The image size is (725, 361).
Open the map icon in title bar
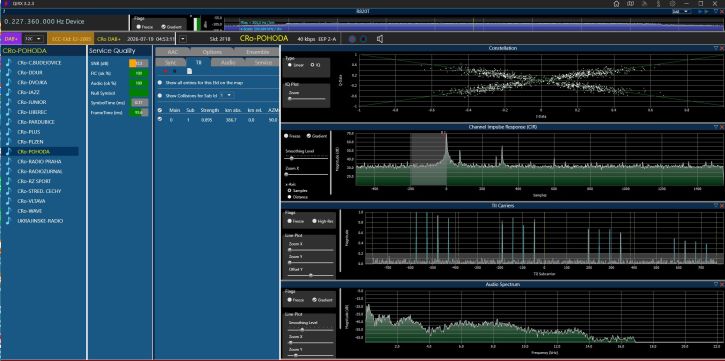[x=630, y=4]
